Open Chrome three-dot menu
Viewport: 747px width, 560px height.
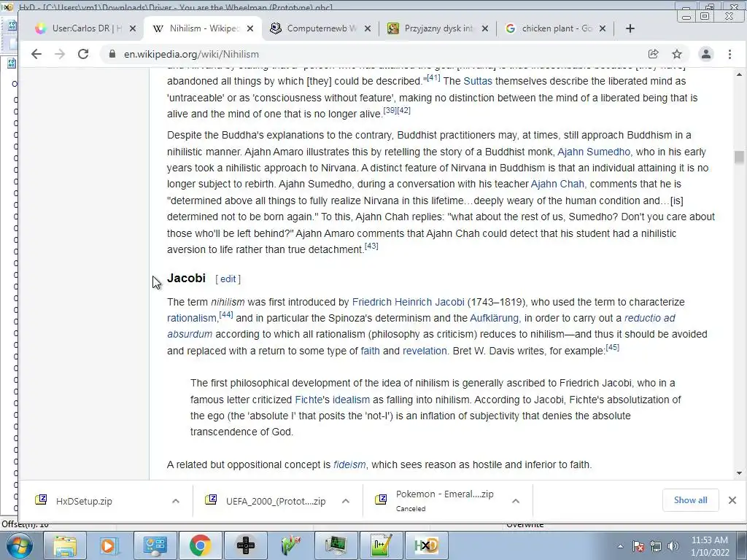[729, 54]
